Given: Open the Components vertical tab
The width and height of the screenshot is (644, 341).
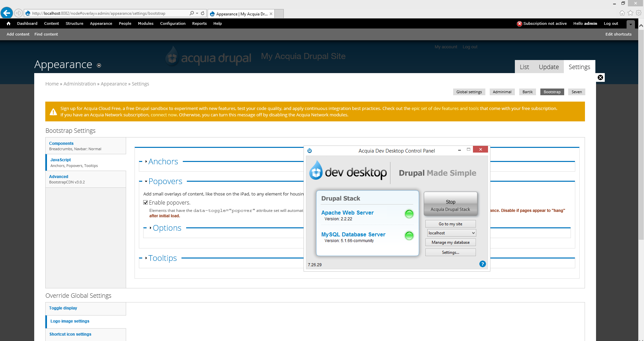Looking at the screenshot, I should coord(86,146).
